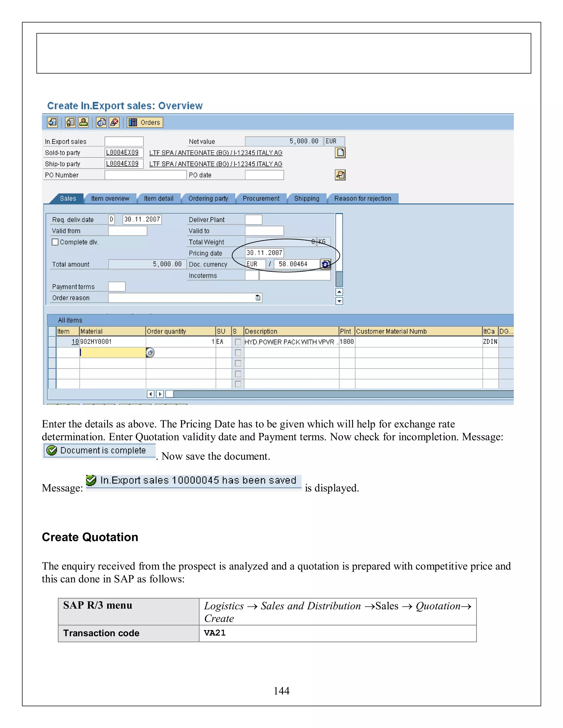563x728 pixels.
Task: Switch to the Item overview tab
Action: click(110, 199)
